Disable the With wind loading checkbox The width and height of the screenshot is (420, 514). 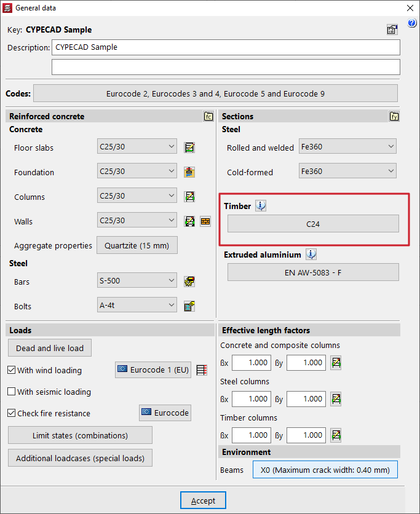point(12,370)
